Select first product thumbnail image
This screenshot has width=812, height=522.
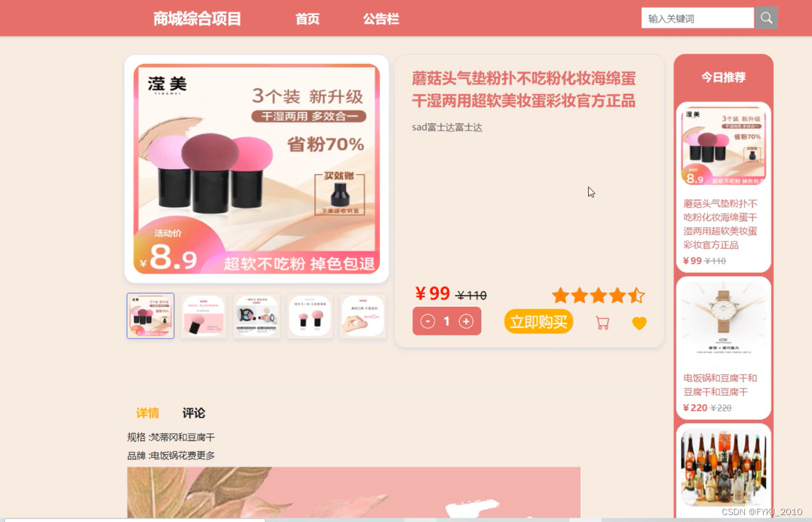[151, 316]
